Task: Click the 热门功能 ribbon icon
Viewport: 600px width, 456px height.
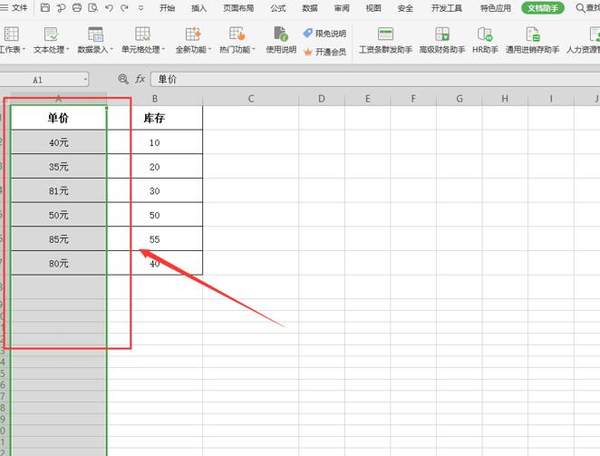Action: (237, 34)
